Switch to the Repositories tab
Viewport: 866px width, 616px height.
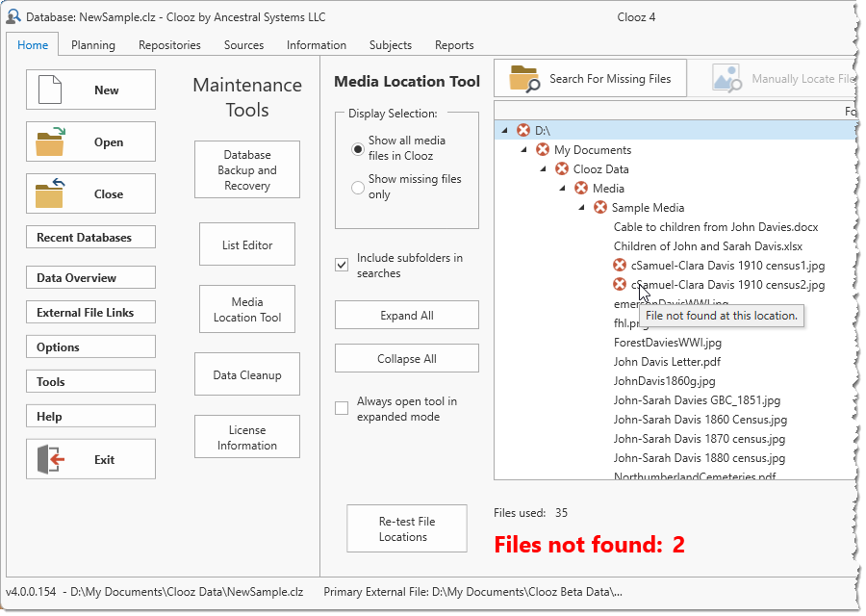pos(169,44)
